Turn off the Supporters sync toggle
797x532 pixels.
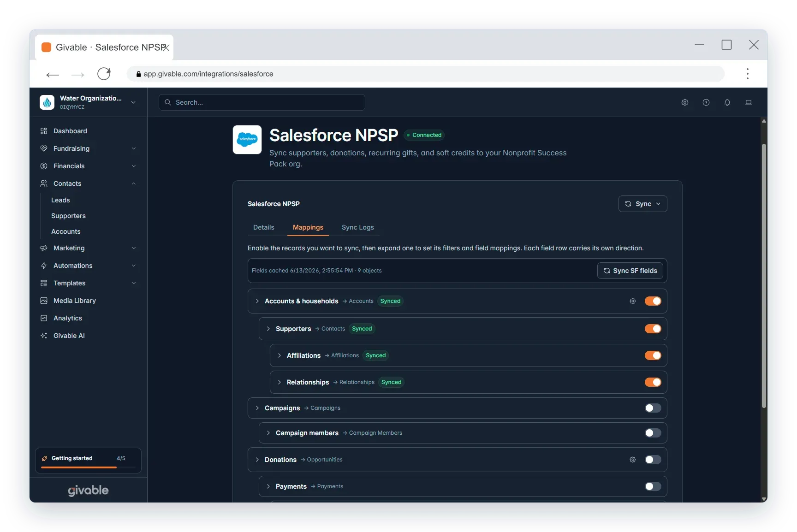(x=653, y=329)
